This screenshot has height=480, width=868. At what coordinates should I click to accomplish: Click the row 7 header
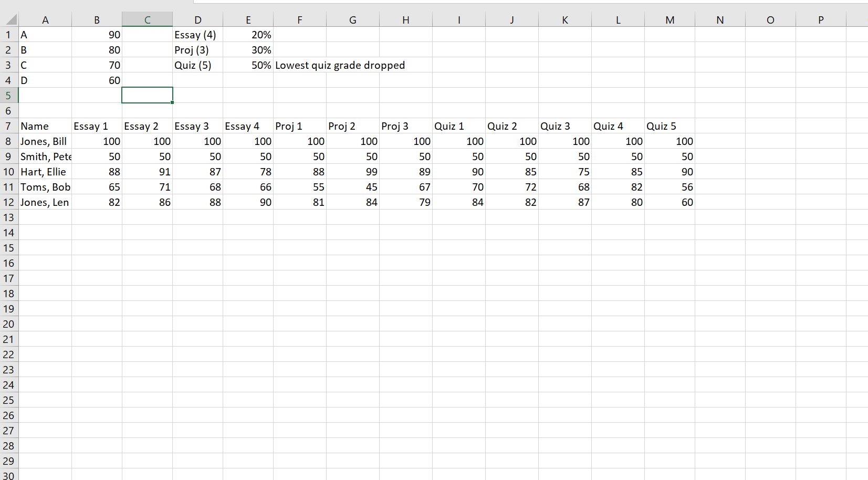tap(8, 126)
